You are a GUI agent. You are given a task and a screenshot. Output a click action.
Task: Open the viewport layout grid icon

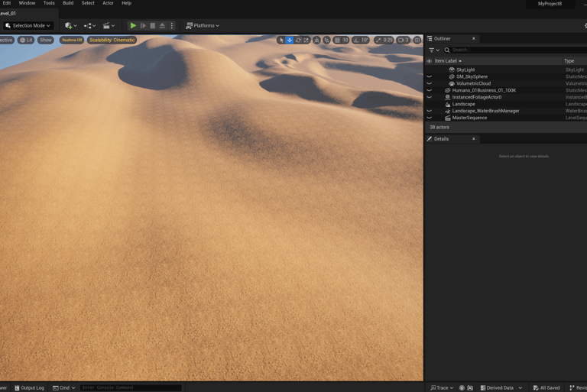pyautogui.click(x=417, y=40)
